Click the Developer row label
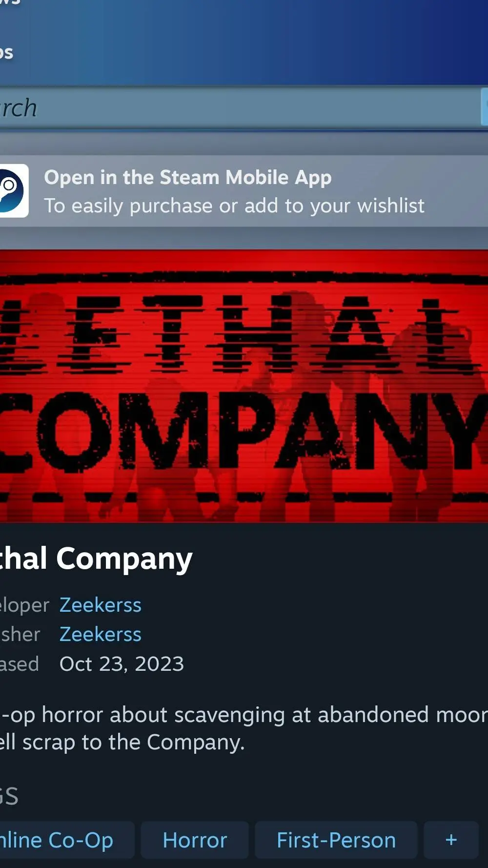This screenshot has height=868, width=488. tap(24, 605)
